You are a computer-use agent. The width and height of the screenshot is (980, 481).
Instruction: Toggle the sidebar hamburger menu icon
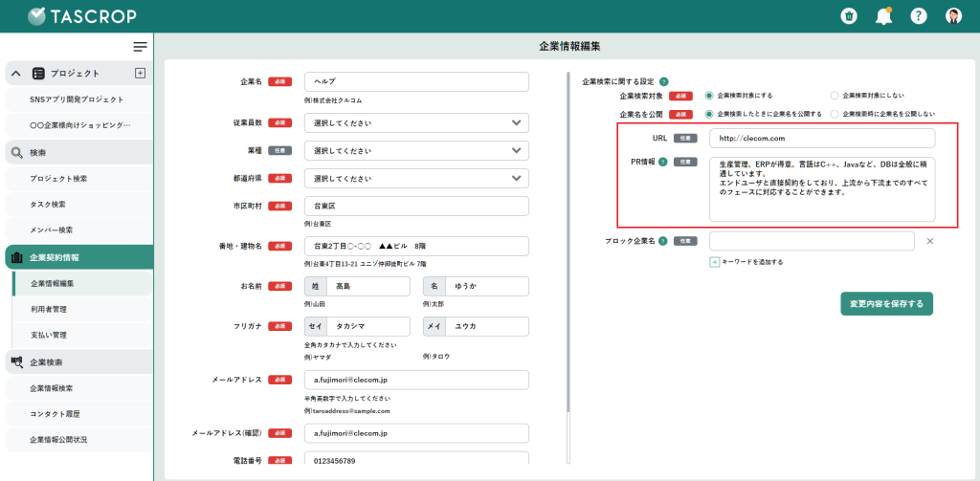(140, 47)
